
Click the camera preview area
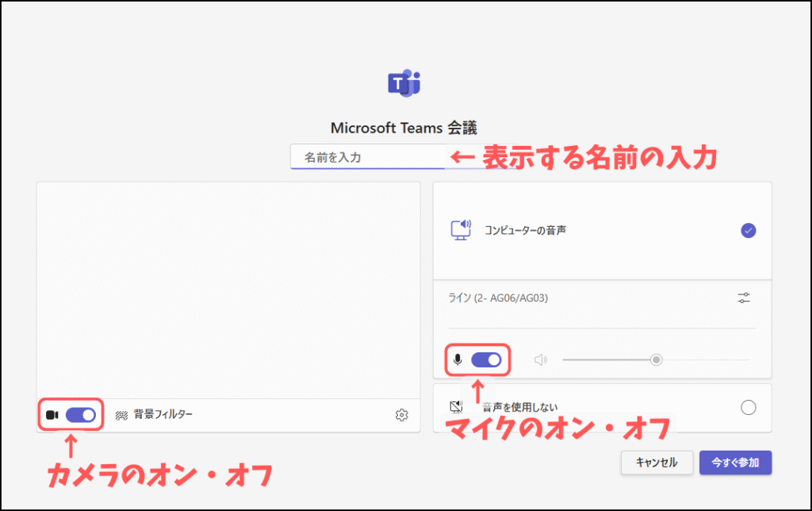[x=228, y=290]
